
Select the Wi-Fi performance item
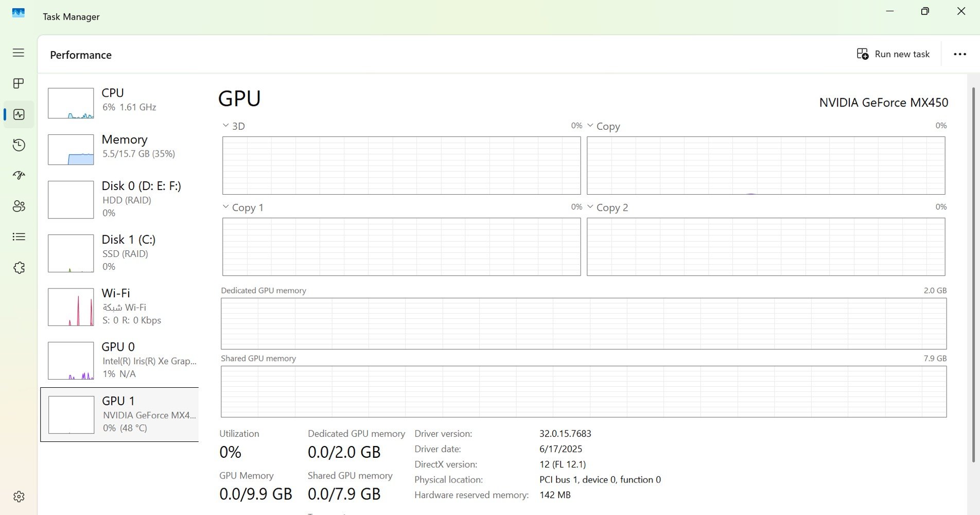(x=119, y=306)
